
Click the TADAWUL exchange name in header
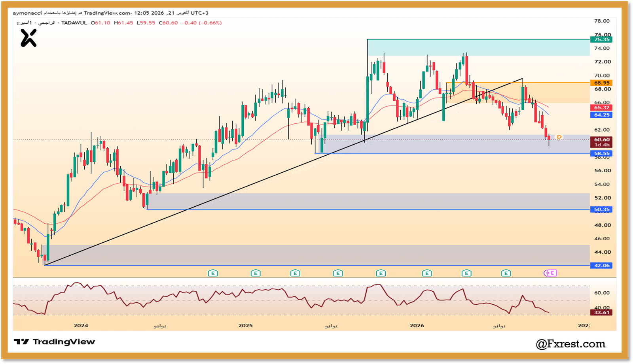tap(74, 23)
